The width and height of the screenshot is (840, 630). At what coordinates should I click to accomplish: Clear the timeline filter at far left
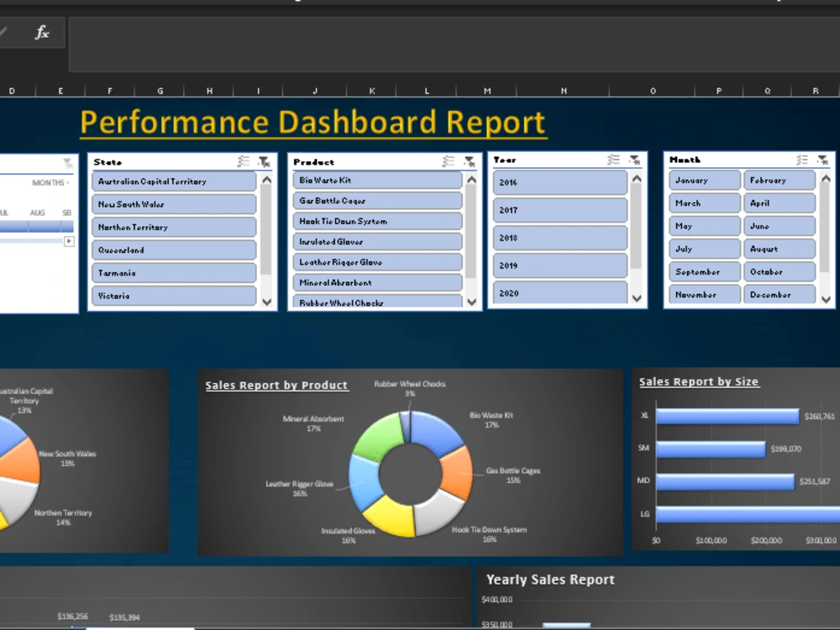(x=67, y=163)
